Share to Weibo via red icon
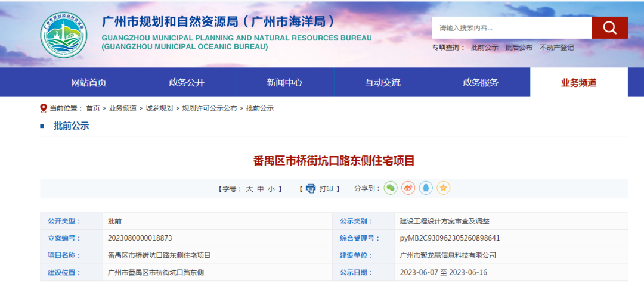Screen dimensions: 644x290 point(408,188)
